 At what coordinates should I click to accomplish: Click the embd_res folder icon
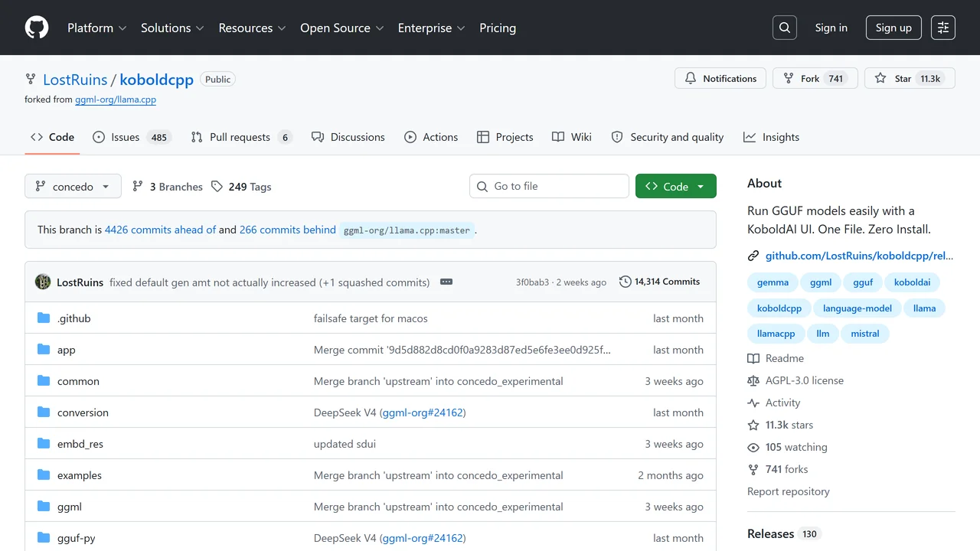[44, 444]
